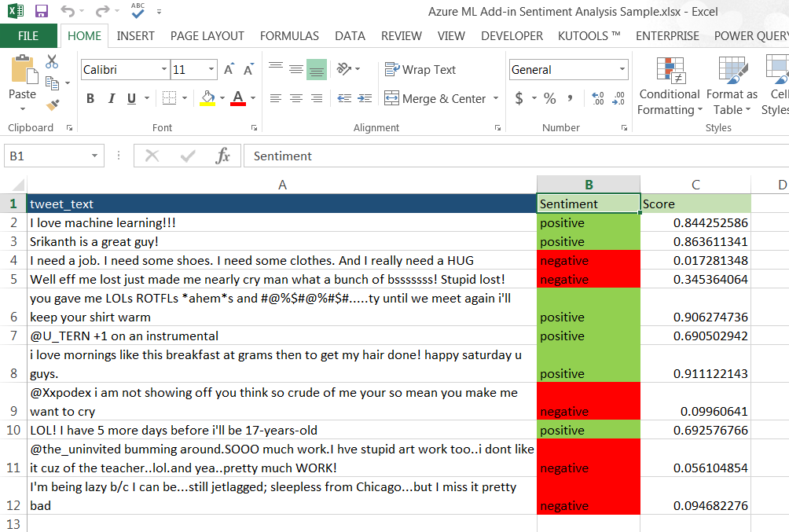Screen dimensions: 789x532
Task: Toggle Italic formatting
Action: [111, 98]
